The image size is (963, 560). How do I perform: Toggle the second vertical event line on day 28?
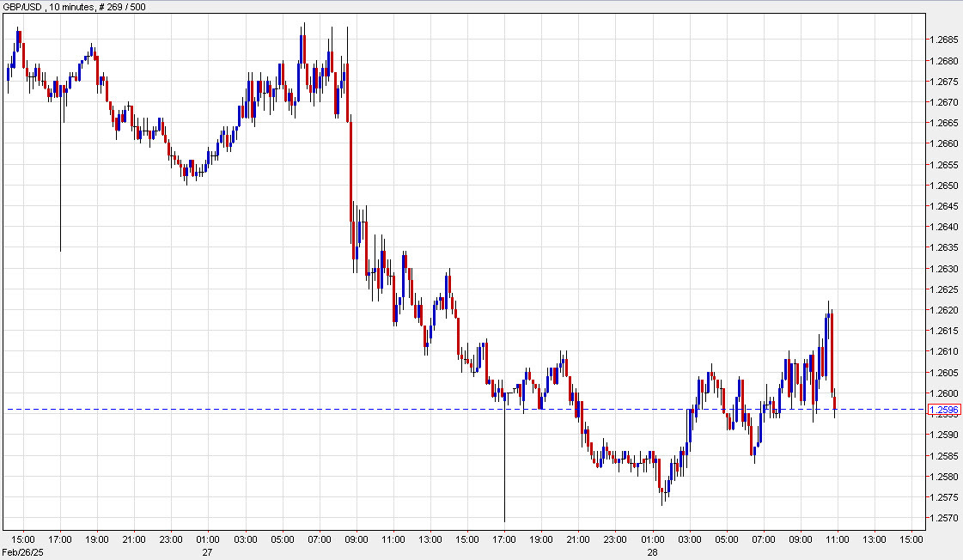504,472
